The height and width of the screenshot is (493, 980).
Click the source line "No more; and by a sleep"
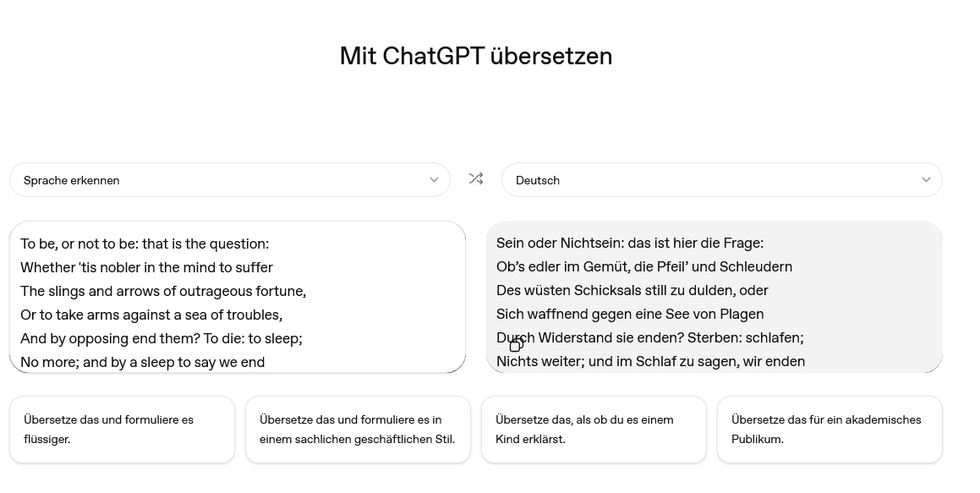[x=143, y=363]
